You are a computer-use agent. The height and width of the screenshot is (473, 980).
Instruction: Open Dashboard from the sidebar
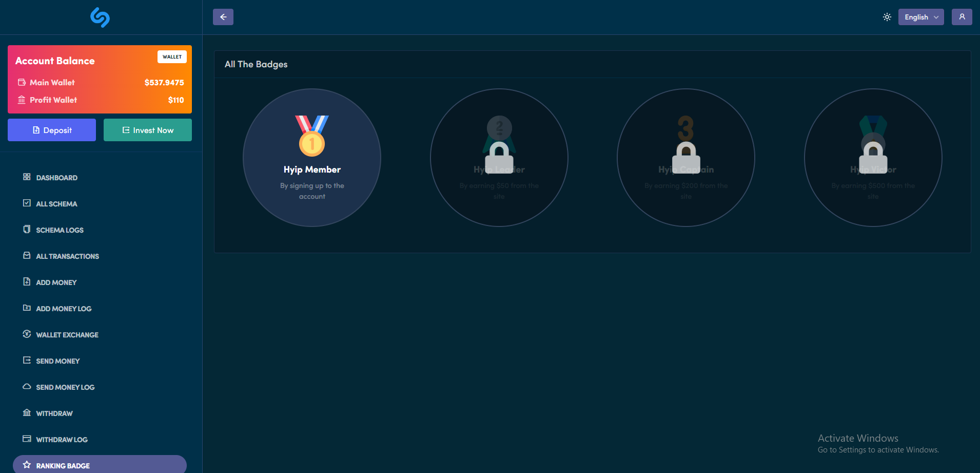click(x=56, y=178)
